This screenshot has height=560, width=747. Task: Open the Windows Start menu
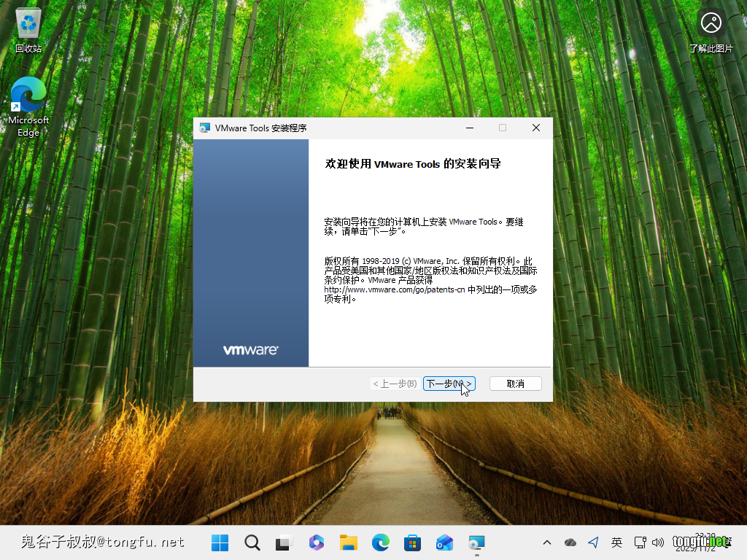tap(220, 542)
